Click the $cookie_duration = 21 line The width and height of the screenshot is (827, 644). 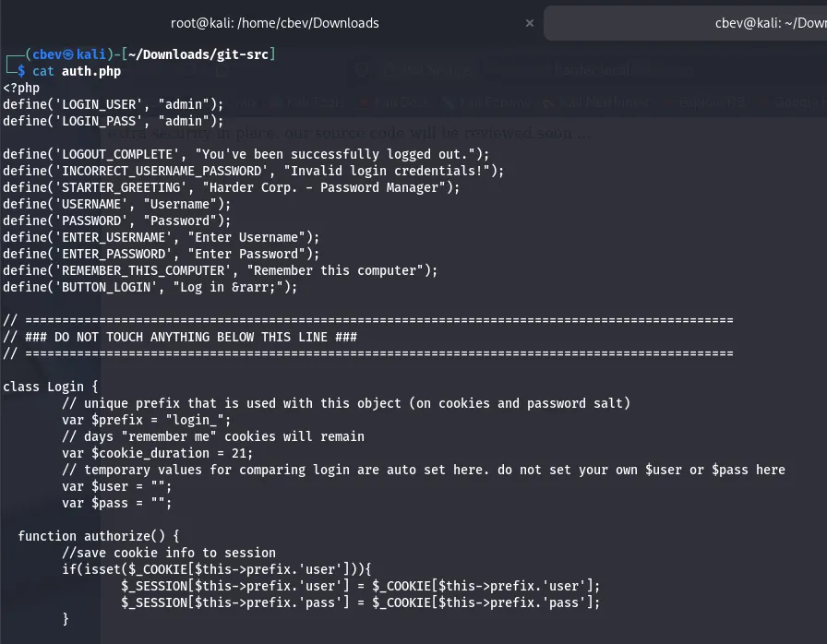(x=158, y=453)
